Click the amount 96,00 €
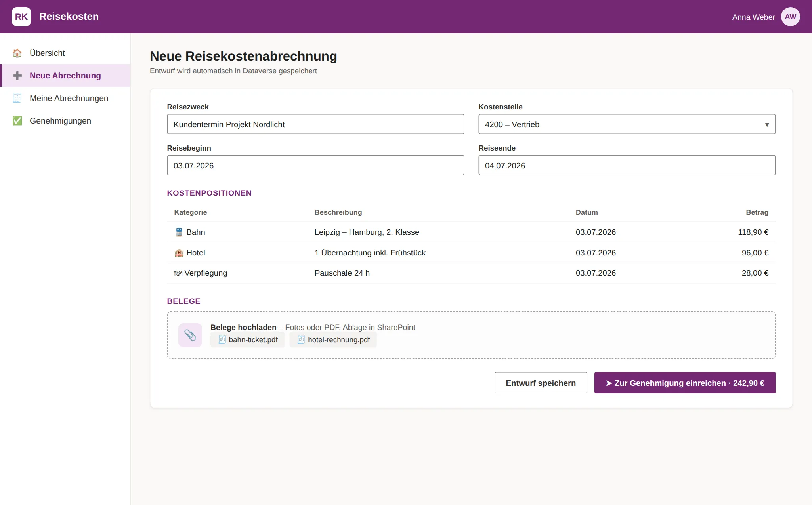 [755, 253]
